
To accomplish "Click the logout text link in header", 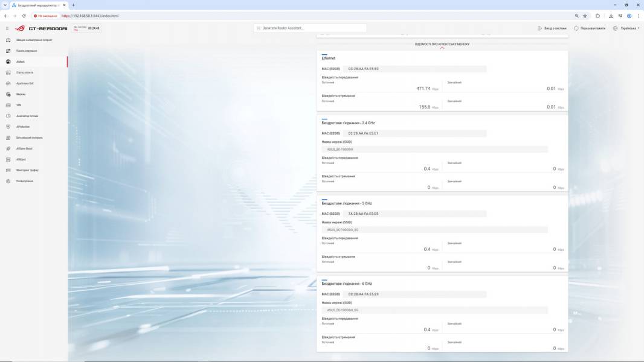I will pos(555,28).
